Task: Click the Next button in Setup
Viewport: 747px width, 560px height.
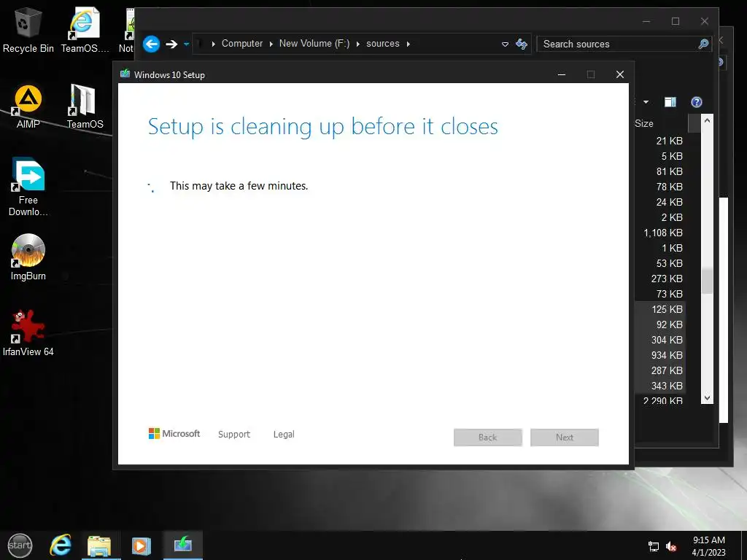Action: tap(565, 437)
